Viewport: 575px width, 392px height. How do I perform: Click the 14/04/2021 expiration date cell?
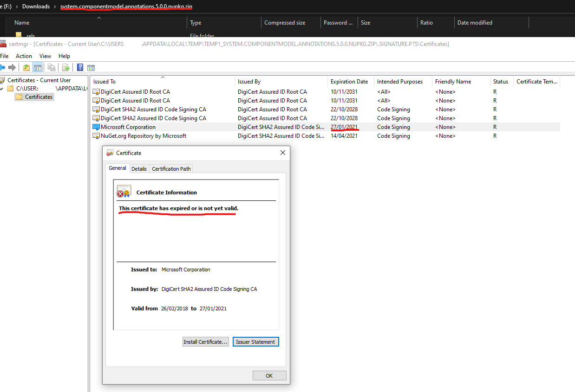tap(344, 136)
